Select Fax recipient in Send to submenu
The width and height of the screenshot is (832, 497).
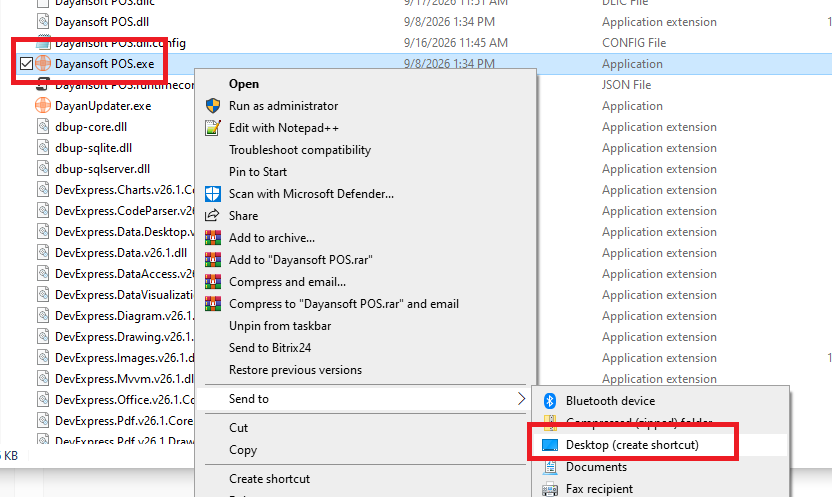[599, 489]
